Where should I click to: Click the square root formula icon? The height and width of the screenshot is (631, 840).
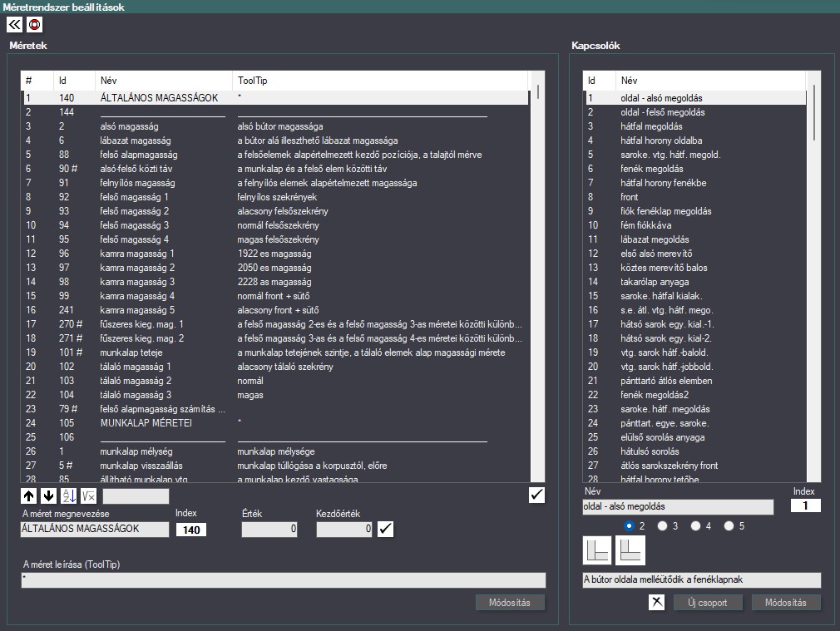(88, 496)
